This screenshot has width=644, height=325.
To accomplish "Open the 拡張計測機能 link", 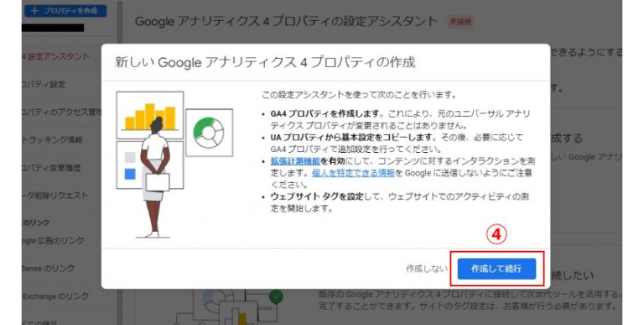I will 295,161.
